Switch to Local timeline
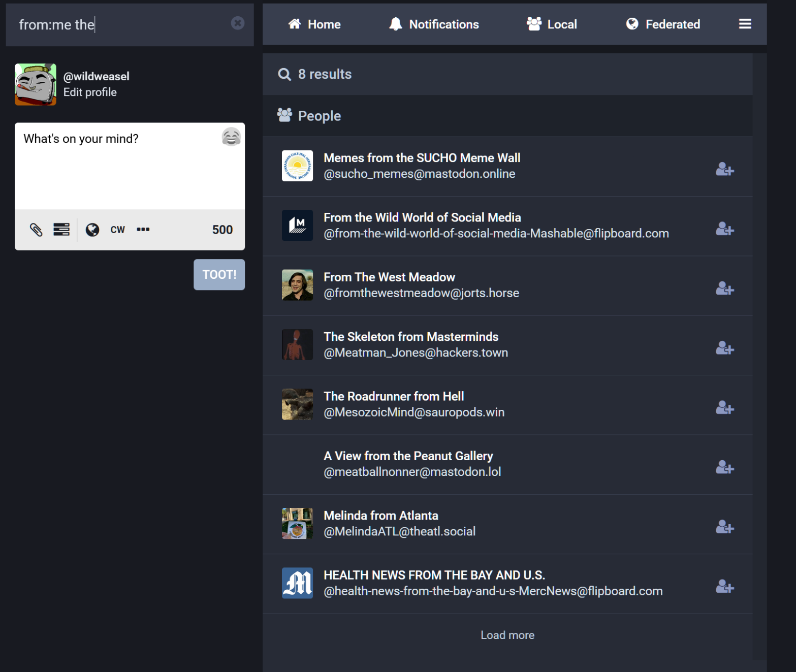 [x=552, y=24]
